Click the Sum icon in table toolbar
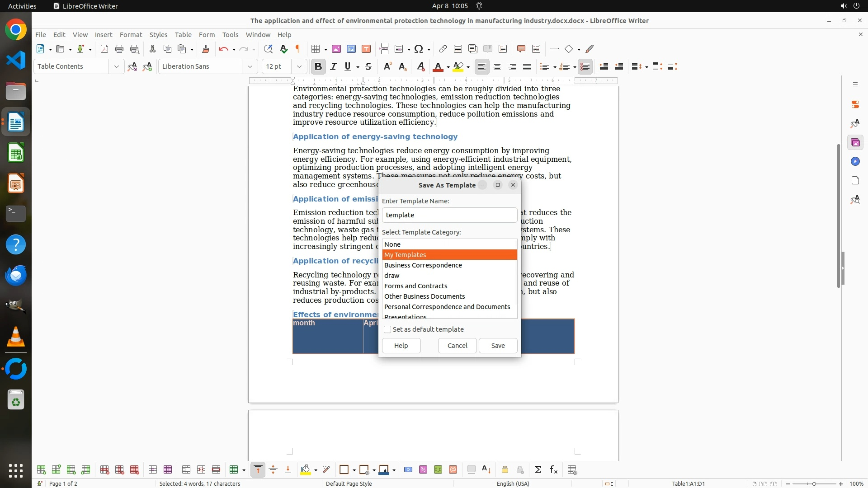The height and width of the screenshot is (488, 868). pyautogui.click(x=538, y=470)
